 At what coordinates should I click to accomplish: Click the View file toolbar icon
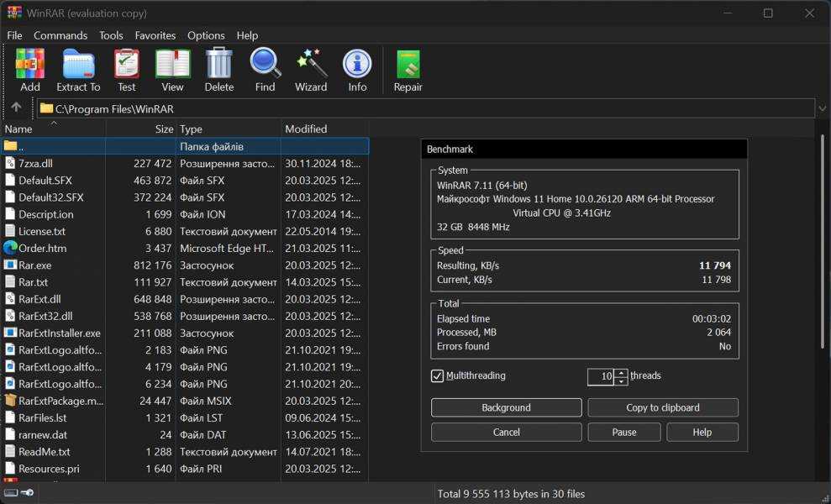pyautogui.click(x=172, y=64)
